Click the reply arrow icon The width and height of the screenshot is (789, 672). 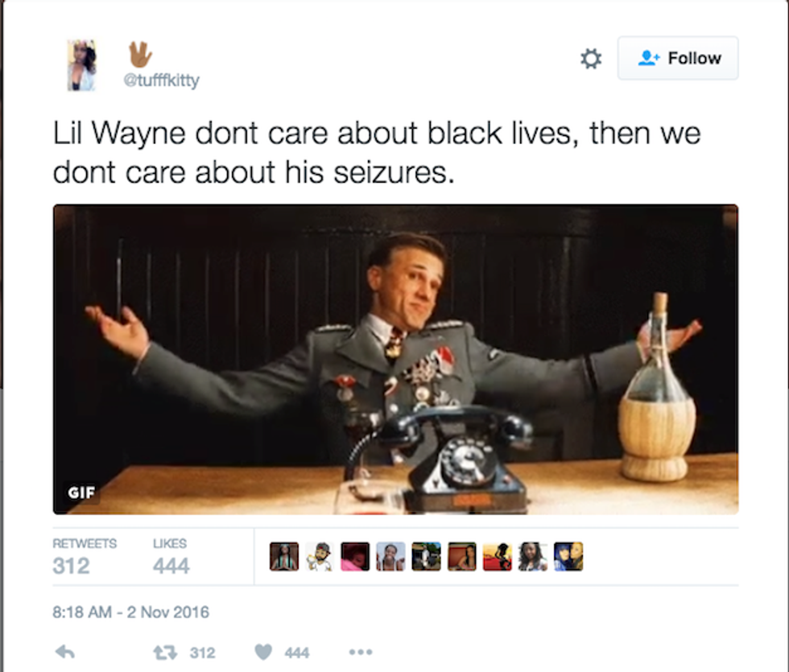tap(65, 653)
